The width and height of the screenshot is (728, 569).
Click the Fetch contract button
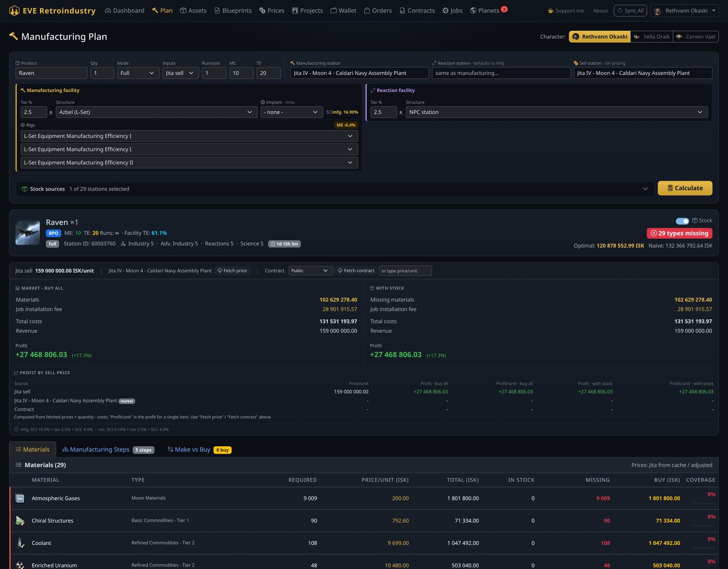(x=356, y=271)
